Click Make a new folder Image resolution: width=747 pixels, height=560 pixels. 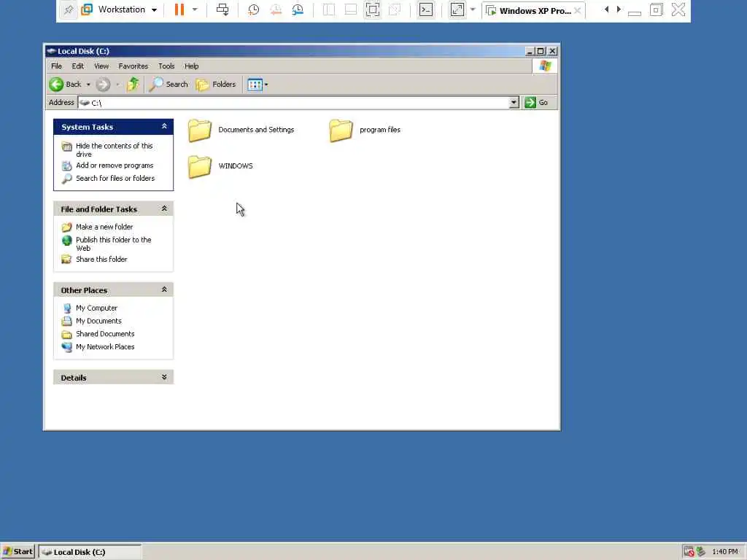coord(104,227)
